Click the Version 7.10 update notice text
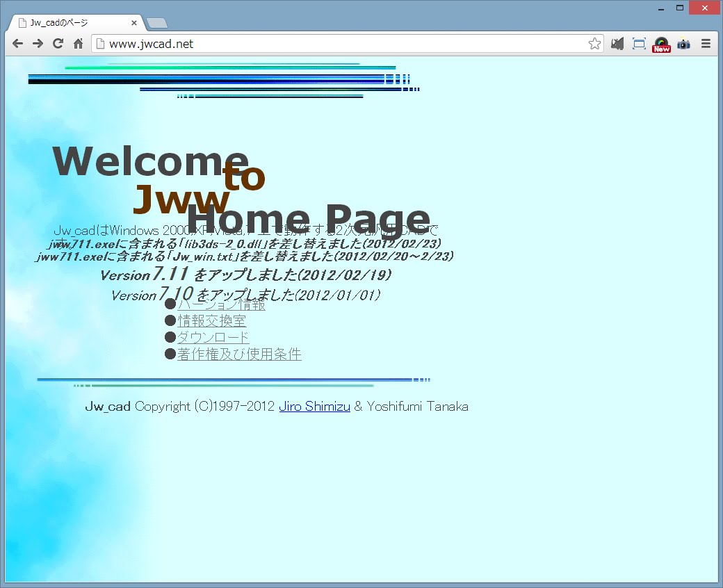723x588 pixels. [x=246, y=295]
